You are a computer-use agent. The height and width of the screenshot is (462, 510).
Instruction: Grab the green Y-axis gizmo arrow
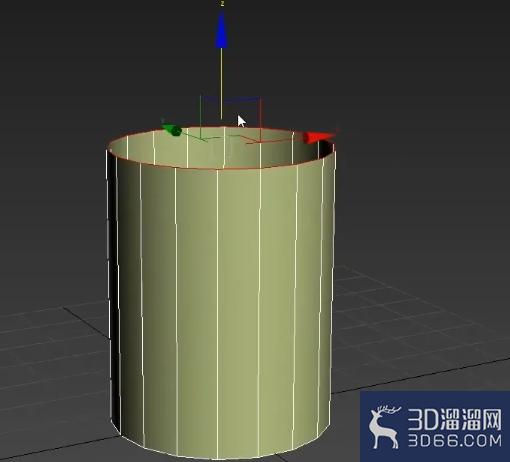[x=172, y=130]
